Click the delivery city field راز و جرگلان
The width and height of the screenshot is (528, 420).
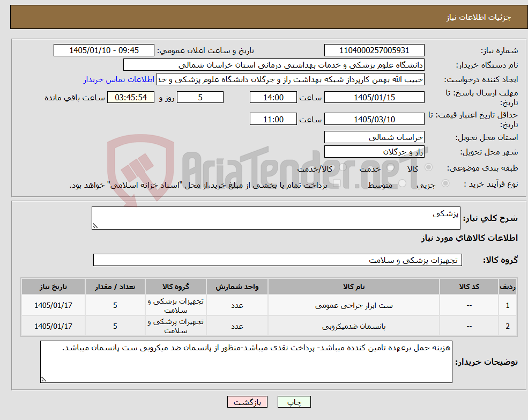(374, 152)
